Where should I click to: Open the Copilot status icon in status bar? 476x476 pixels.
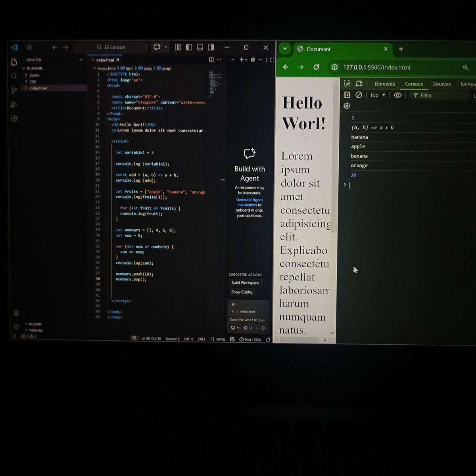232,340
